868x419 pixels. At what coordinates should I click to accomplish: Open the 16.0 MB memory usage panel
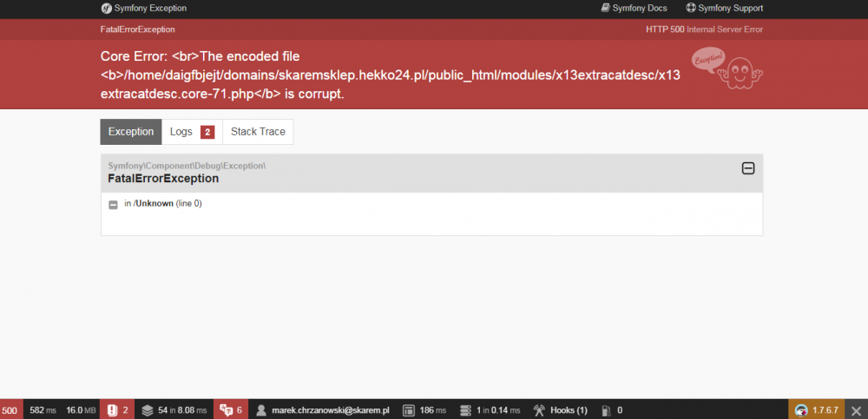(80, 410)
